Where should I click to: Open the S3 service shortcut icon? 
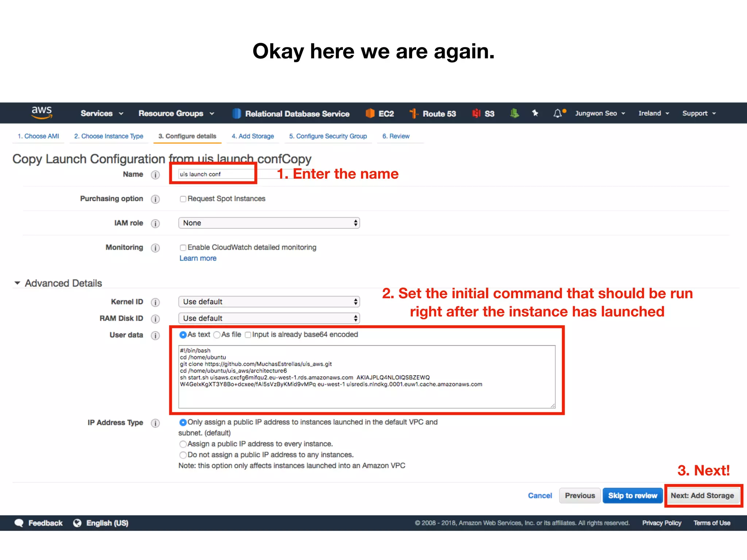[x=476, y=113]
